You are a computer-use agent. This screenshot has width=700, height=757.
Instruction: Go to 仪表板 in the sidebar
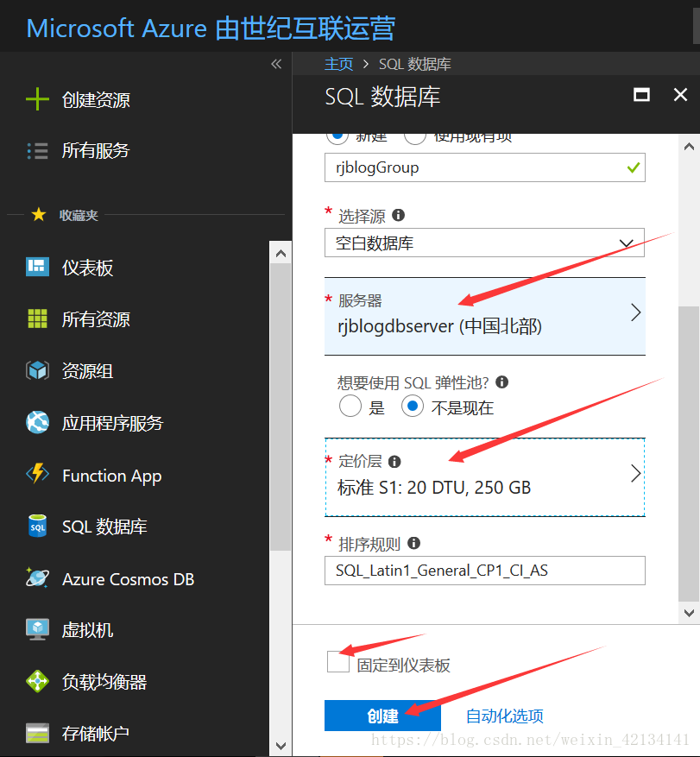tap(87, 268)
